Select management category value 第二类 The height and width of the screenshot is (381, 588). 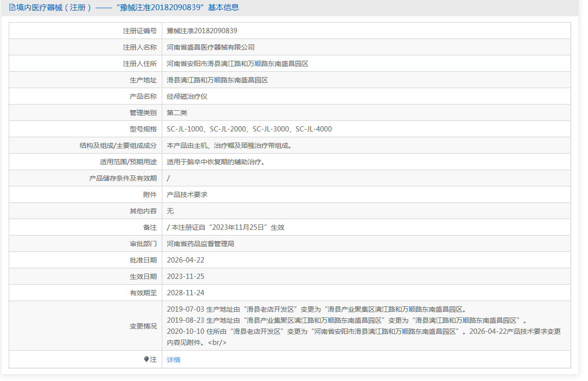click(x=177, y=113)
